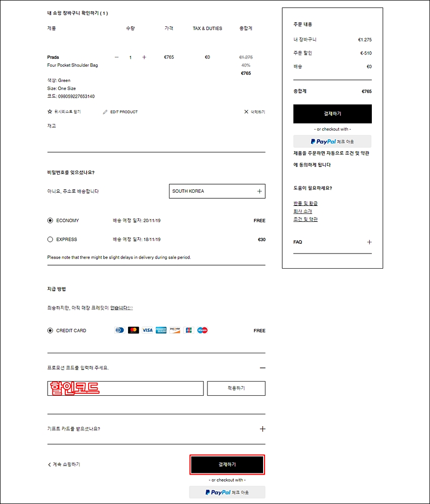Click the Diners Club card icon

(x=119, y=330)
